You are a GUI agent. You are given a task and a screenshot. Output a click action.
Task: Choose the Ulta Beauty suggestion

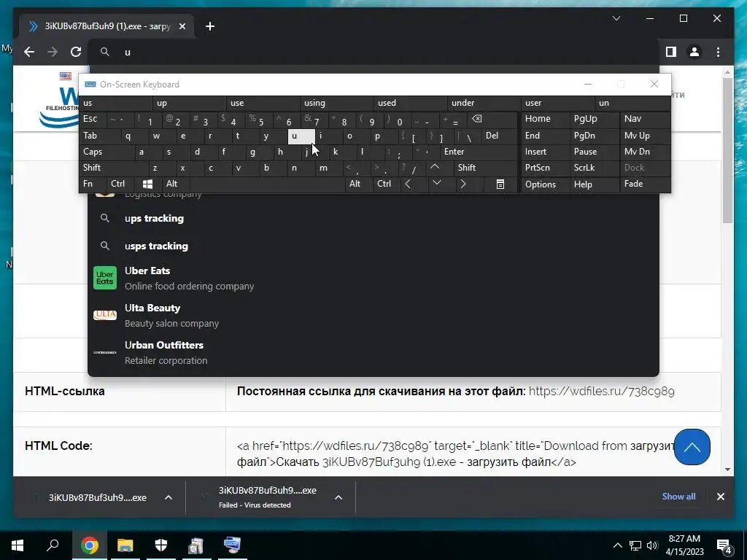coord(373,315)
